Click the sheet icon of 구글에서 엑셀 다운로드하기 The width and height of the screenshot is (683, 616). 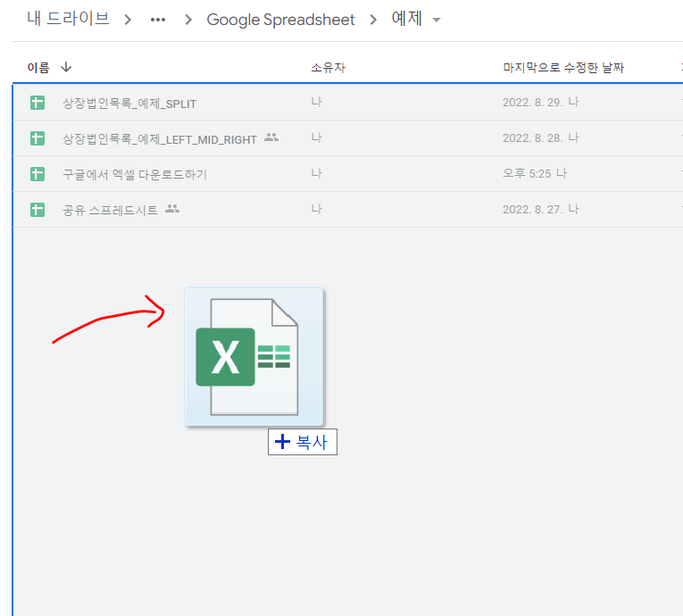click(37, 174)
